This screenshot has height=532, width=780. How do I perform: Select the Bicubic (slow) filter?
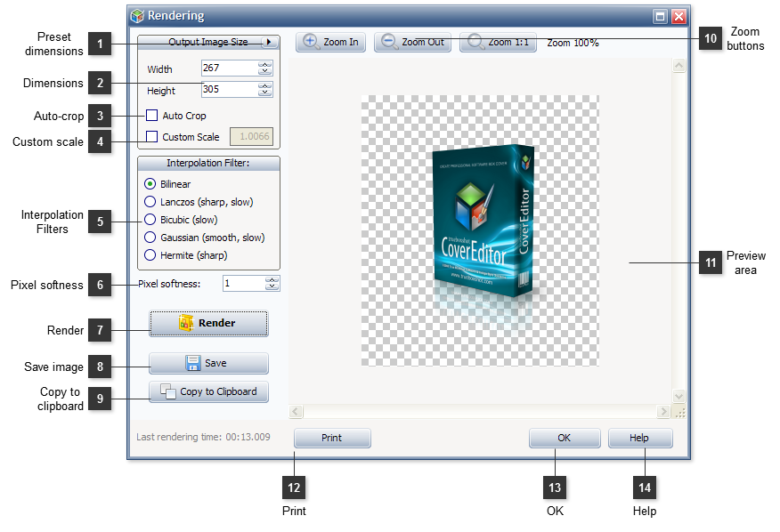point(150,220)
